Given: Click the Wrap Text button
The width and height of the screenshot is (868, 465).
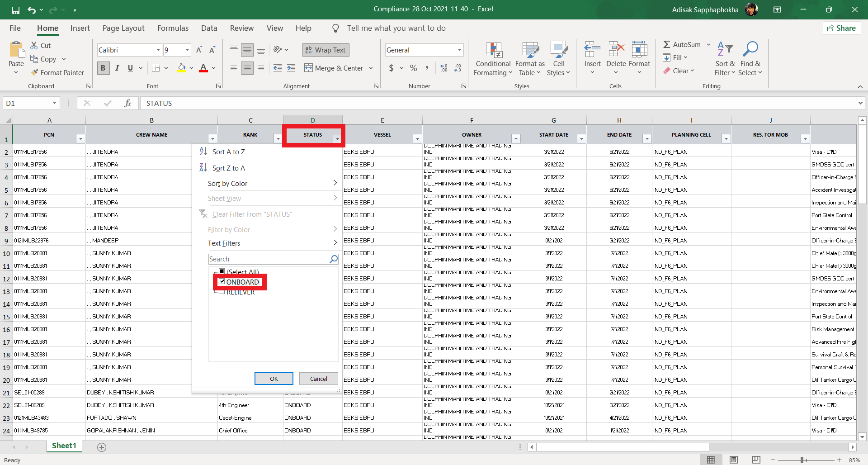Looking at the screenshot, I should click(x=326, y=50).
